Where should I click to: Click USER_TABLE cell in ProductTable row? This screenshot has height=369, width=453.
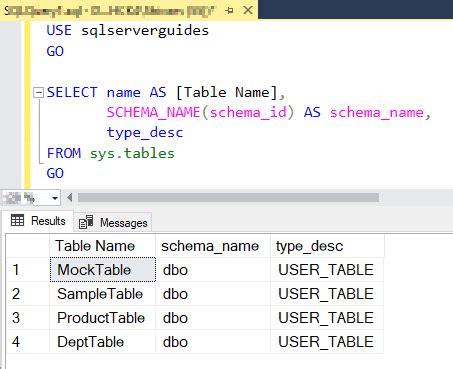coord(327,318)
